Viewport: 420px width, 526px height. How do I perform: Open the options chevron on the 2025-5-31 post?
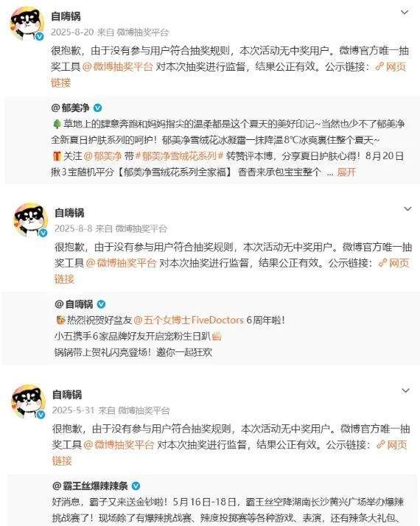tap(405, 390)
